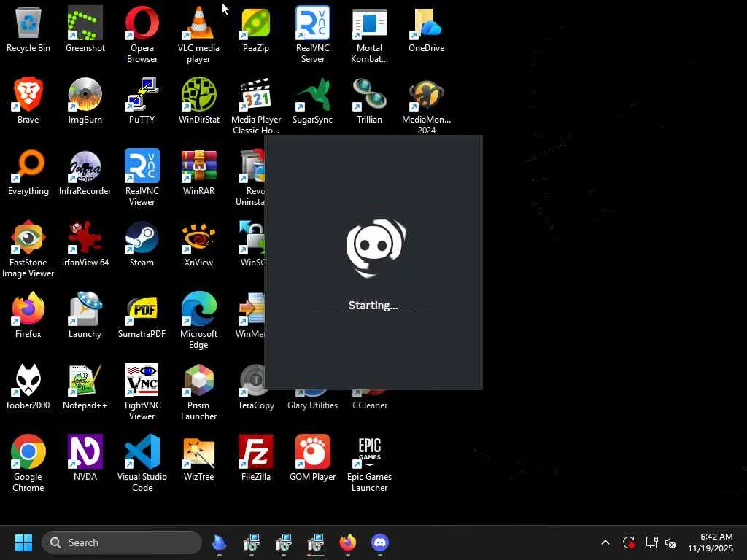747x560 pixels.
Task: Open the muted volume tray icon
Action: click(670, 542)
